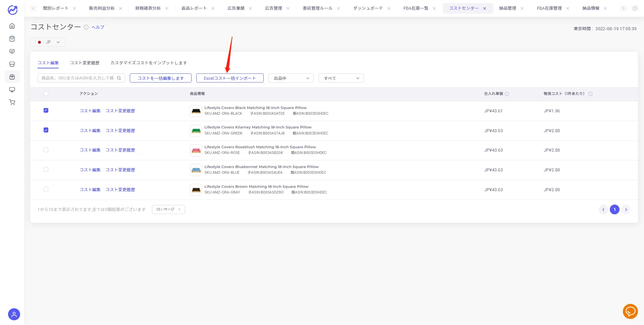Click the info icon beside 物流コスト
The image size is (644, 325).
click(590, 94)
